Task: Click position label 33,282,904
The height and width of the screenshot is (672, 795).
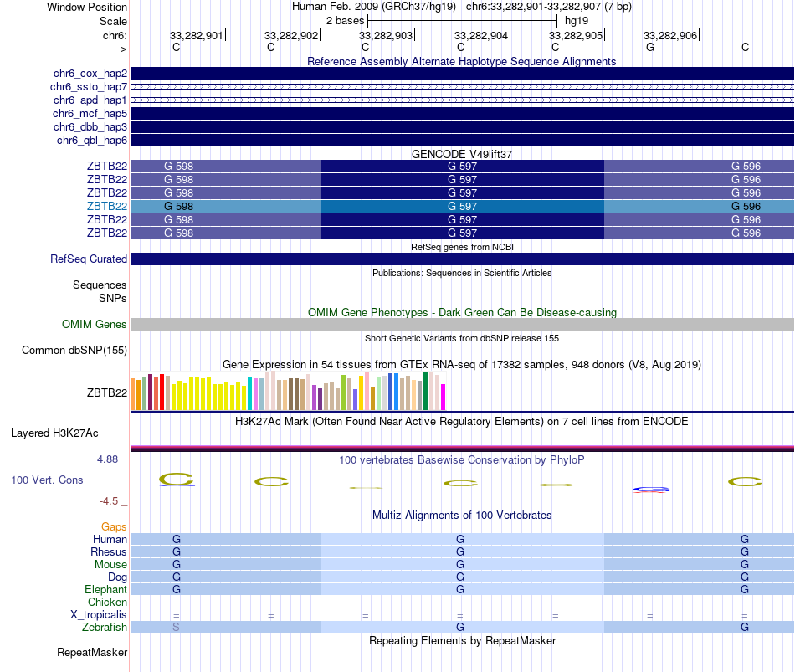Action: coord(481,35)
